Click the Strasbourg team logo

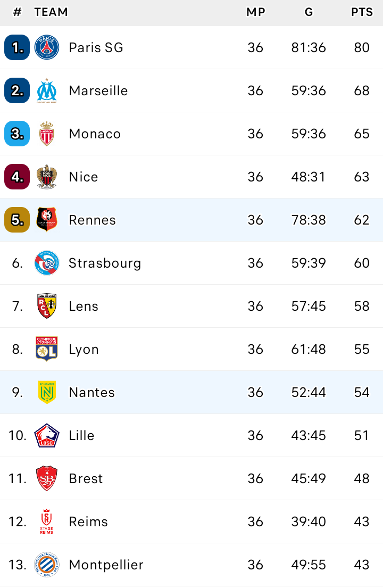47,263
